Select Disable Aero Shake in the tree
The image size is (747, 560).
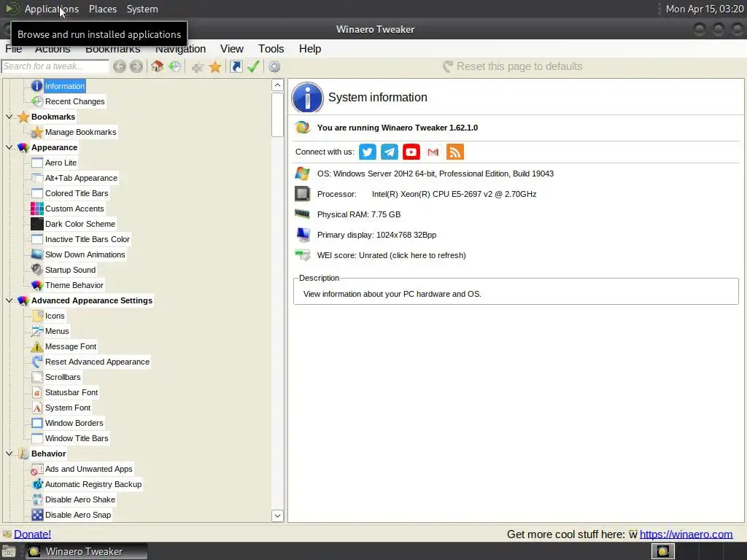[x=80, y=499]
